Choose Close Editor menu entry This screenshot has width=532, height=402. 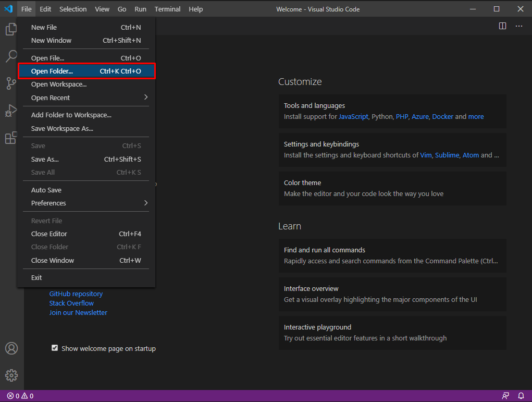coord(86,234)
